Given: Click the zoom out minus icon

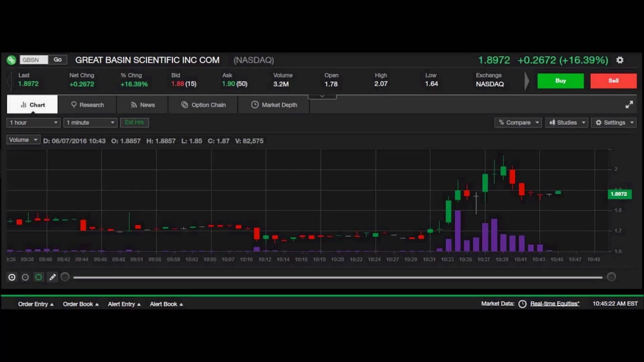Looking at the screenshot, I should [25, 277].
